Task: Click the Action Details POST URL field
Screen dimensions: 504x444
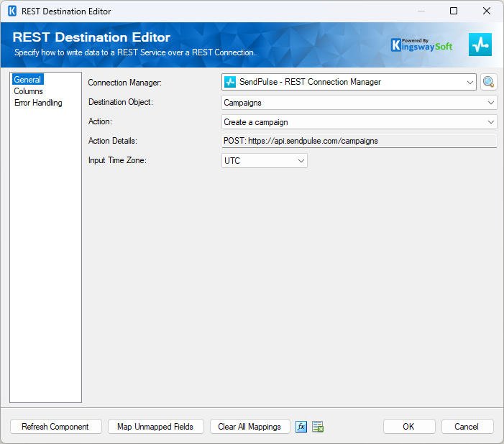Action: [x=359, y=141]
